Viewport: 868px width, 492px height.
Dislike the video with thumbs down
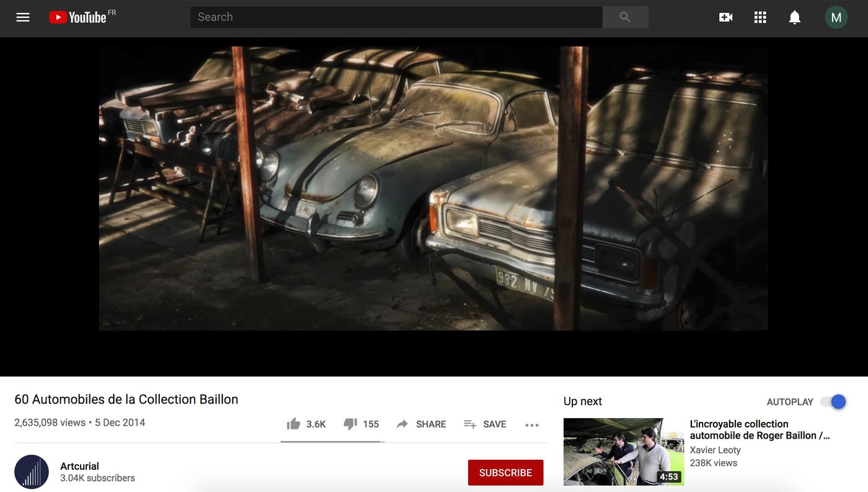tap(350, 424)
